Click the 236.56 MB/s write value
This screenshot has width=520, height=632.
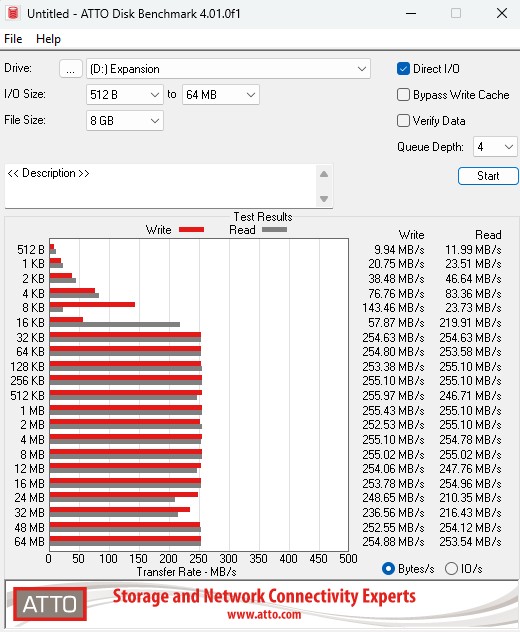(393, 513)
